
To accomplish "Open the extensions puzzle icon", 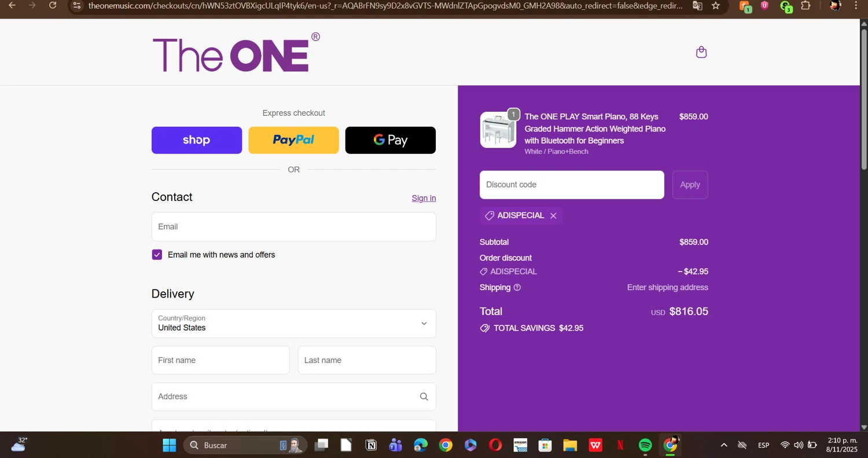I will [x=806, y=6].
